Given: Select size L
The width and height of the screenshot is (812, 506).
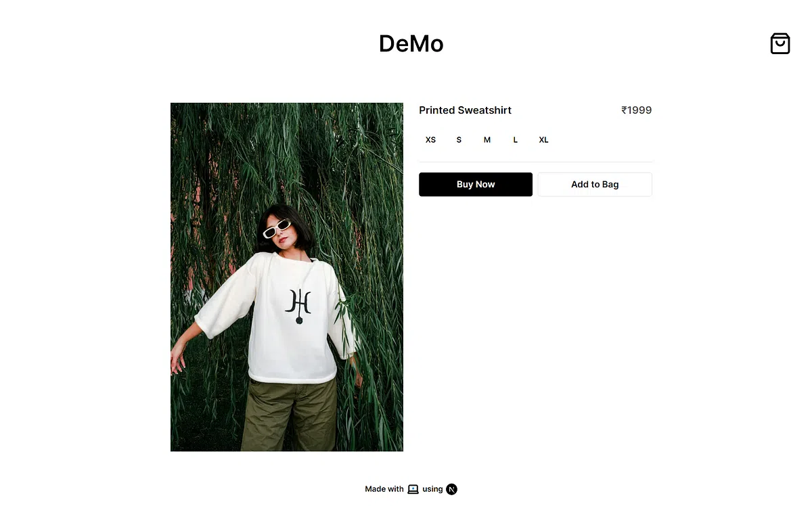Looking at the screenshot, I should point(515,140).
